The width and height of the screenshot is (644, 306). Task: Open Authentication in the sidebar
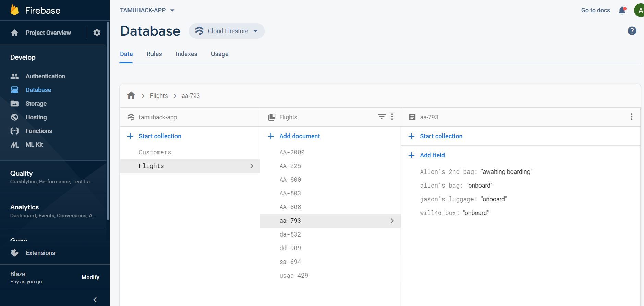(45, 76)
